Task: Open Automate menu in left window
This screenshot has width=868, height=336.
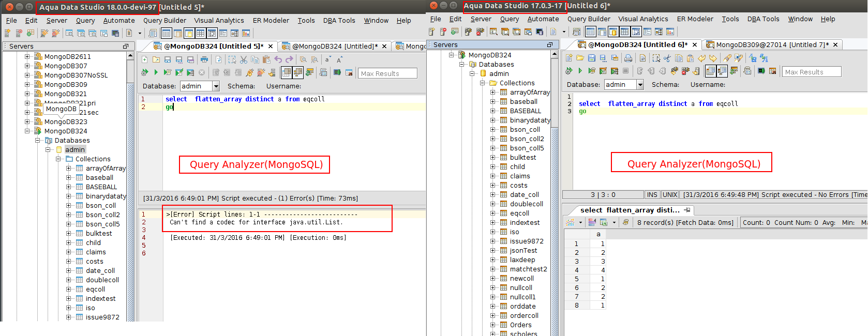Action: tap(119, 21)
